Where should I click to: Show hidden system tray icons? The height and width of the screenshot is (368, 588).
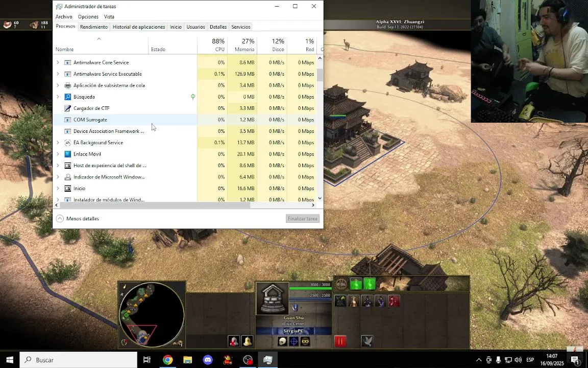coord(479,360)
